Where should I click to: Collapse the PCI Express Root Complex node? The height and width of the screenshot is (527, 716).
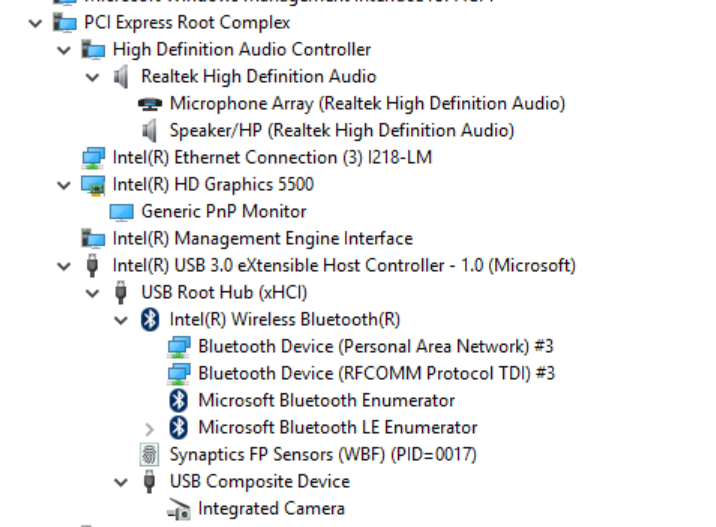coord(37,22)
